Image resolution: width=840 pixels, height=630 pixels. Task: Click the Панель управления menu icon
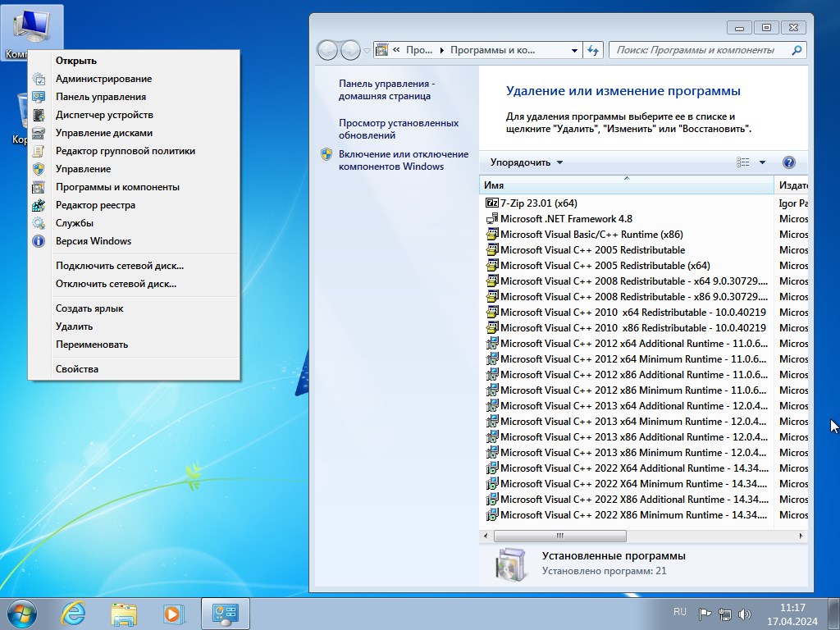[x=39, y=97]
